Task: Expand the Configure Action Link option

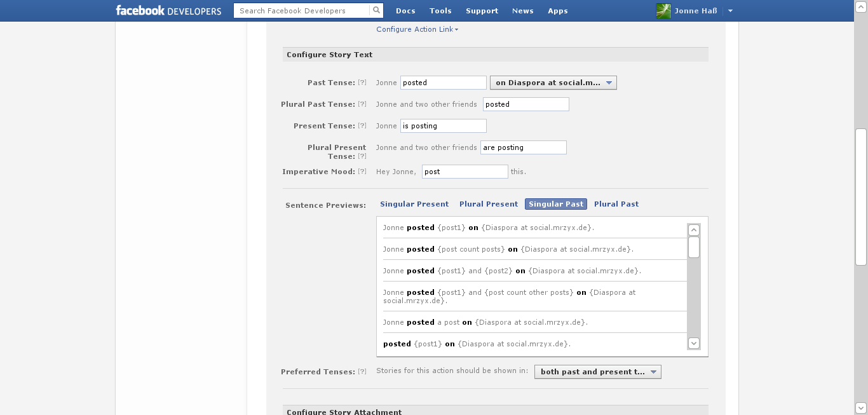Action: [417, 29]
